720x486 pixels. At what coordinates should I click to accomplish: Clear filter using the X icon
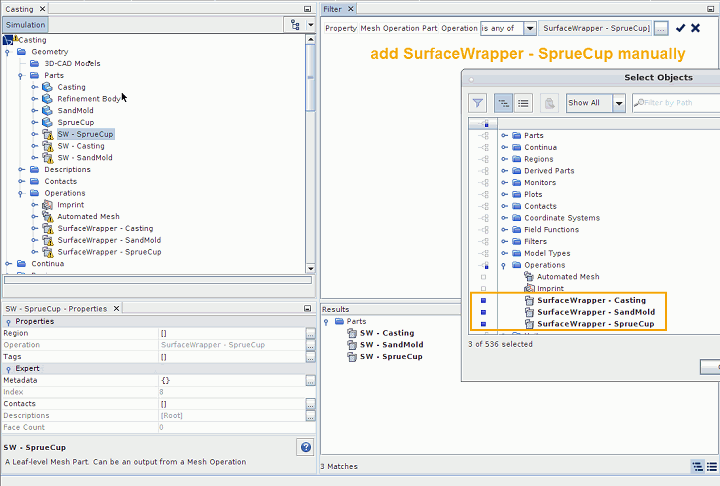(696, 28)
